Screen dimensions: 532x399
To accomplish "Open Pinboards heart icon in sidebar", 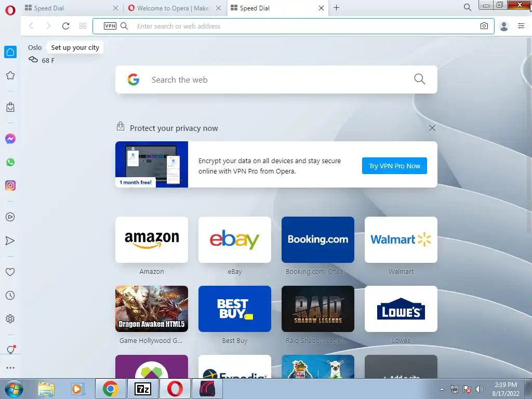I will click(x=10, y=272).
